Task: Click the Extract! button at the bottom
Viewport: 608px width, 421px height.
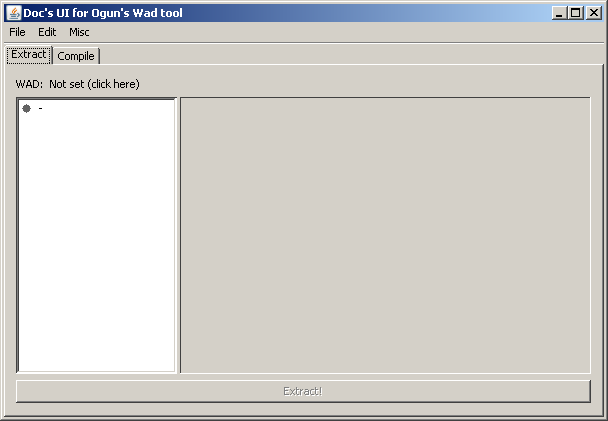Action: 303,391
